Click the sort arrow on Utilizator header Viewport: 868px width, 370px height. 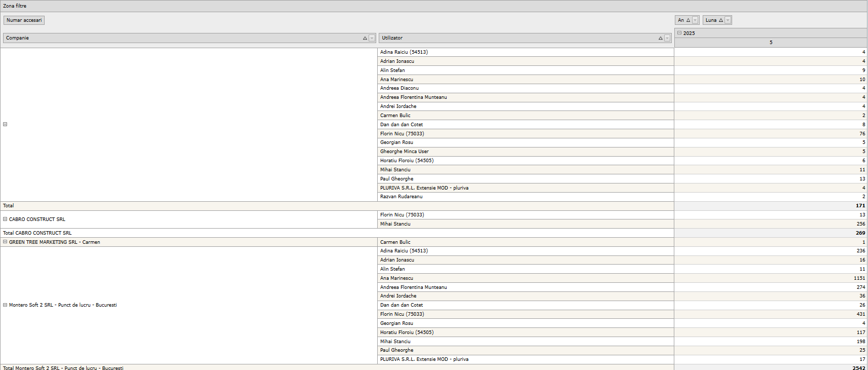[660, 39]
